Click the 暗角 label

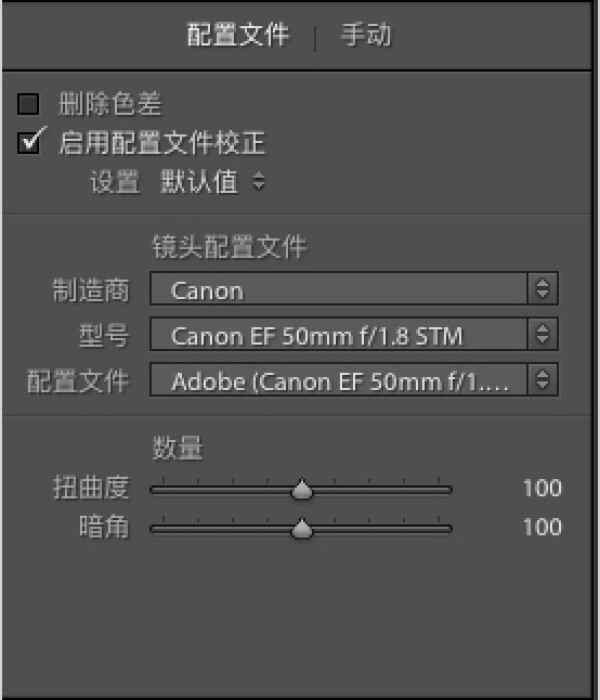[x=104, y=527]
